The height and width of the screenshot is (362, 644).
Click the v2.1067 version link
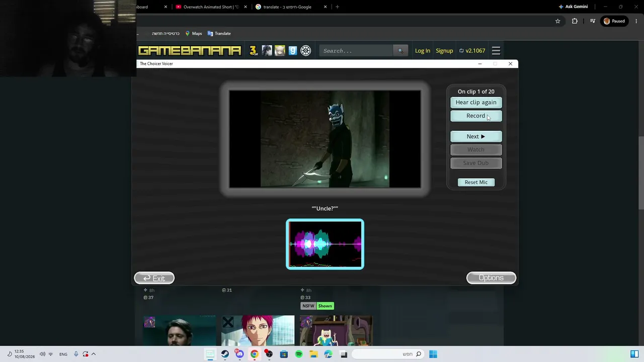pyautogui.click(x=472, y=51)
